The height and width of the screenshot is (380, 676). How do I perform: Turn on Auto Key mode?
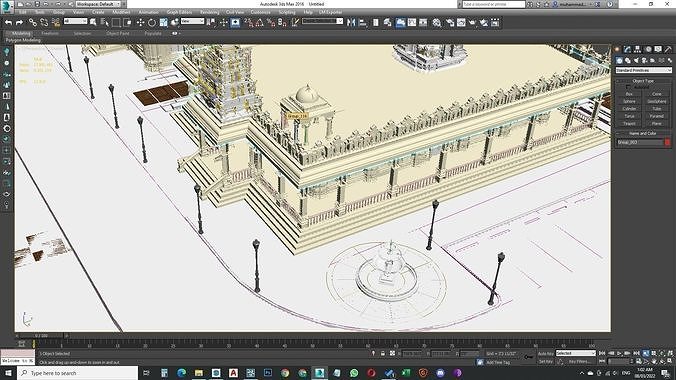coord(545,353)
